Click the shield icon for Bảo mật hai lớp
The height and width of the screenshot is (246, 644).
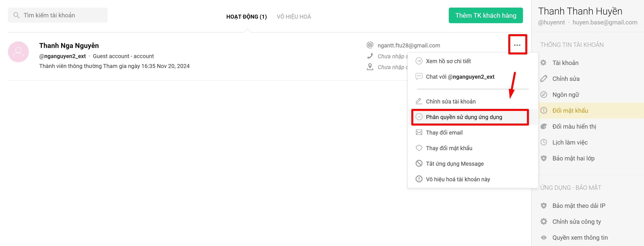point(544,158)
